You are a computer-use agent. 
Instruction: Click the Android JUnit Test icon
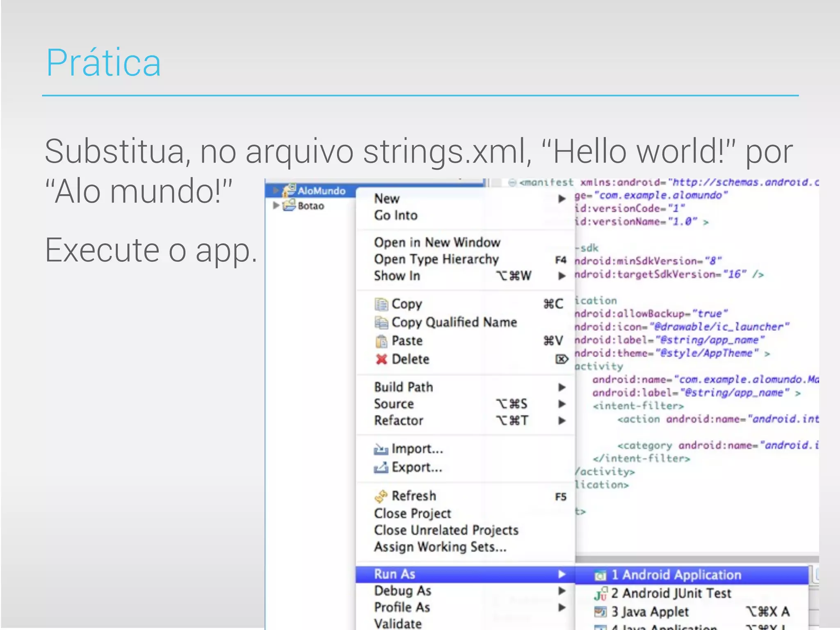point(600,594)
